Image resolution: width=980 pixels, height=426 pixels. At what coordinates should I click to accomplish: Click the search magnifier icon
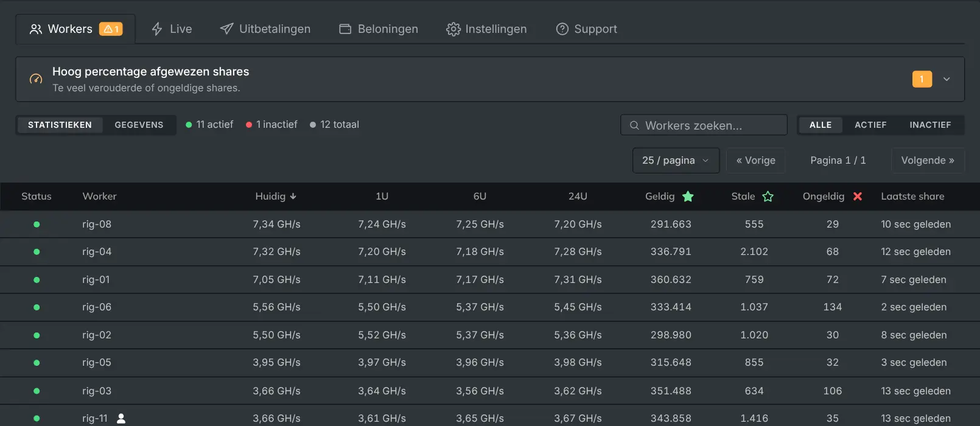point(634,125)
